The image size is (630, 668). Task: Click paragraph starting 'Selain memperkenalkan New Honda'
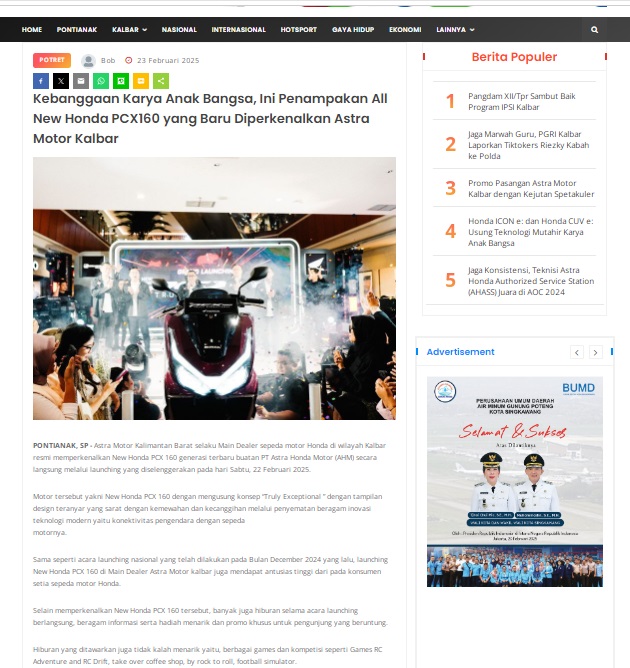(210, 616)
